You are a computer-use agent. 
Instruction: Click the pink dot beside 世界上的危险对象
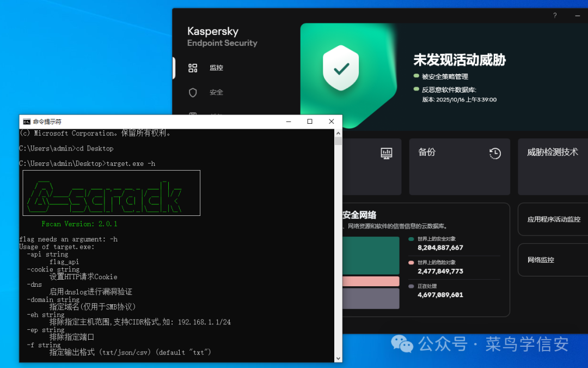coord(411,261)
